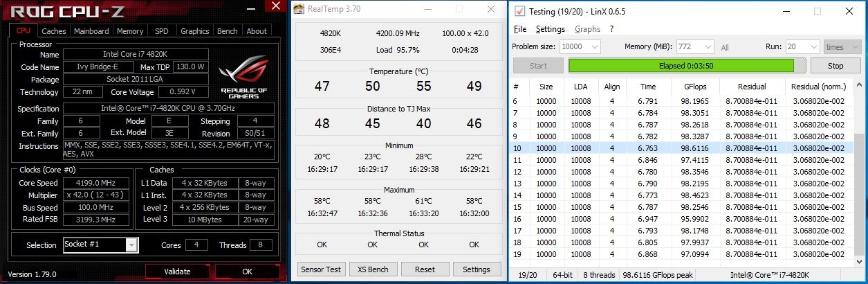Screen dimensions: 868x284
Task: Click the Residual (norm.) column header
Action: click(818, 87)
